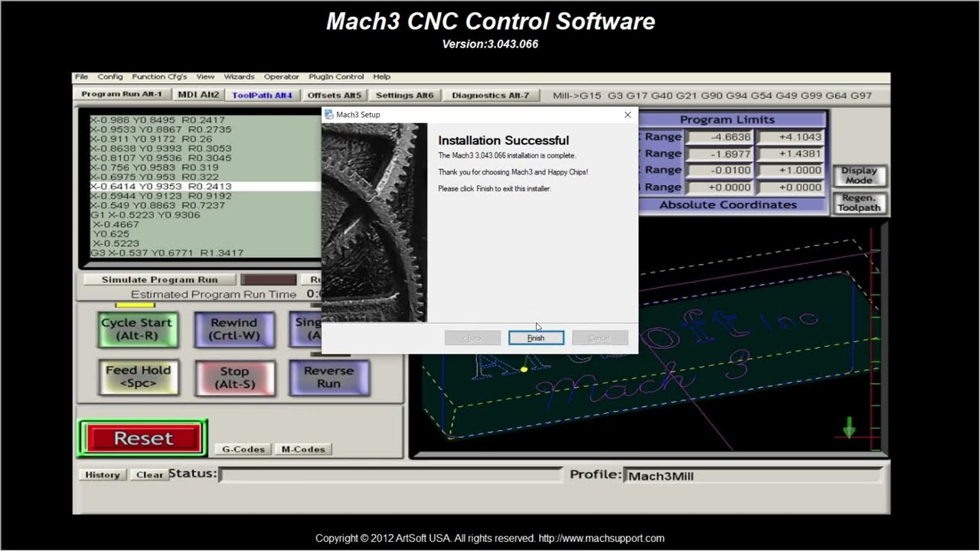Viewport: 980px width, 551px height.
Task: Click the Reverse Run button
Action: 329,377
